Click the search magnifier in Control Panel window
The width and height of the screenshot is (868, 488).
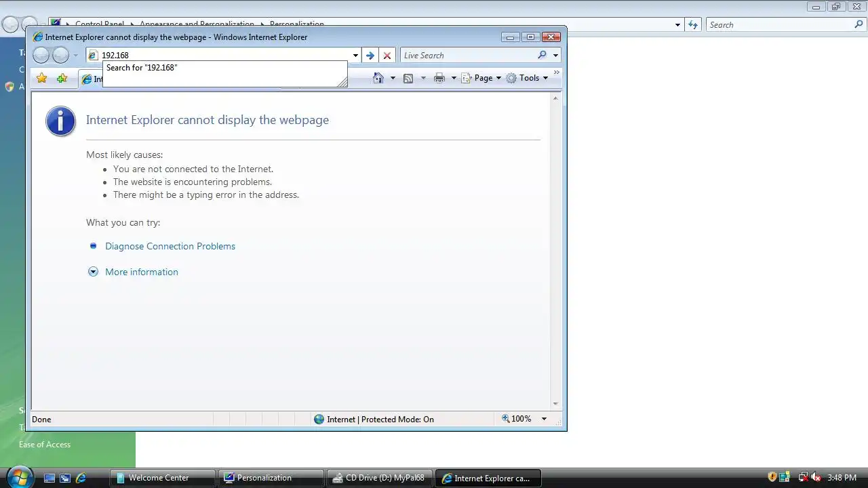(859, 24)
